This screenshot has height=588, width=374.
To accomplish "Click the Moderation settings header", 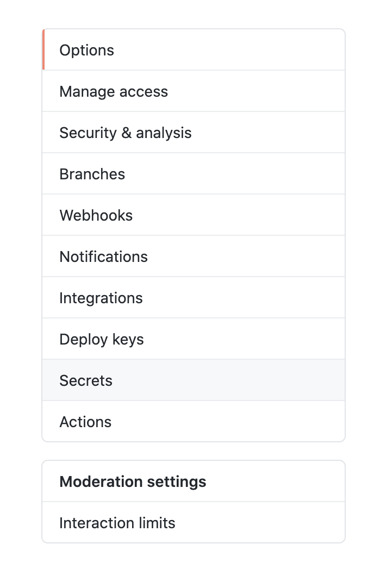I will click(x=133, y=481).
